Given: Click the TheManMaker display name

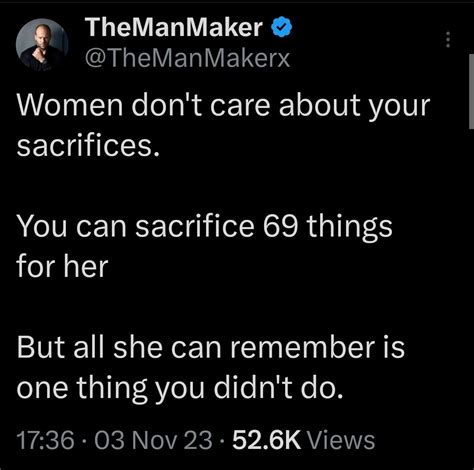Looking at the screenshot, I should pos(174,27).
